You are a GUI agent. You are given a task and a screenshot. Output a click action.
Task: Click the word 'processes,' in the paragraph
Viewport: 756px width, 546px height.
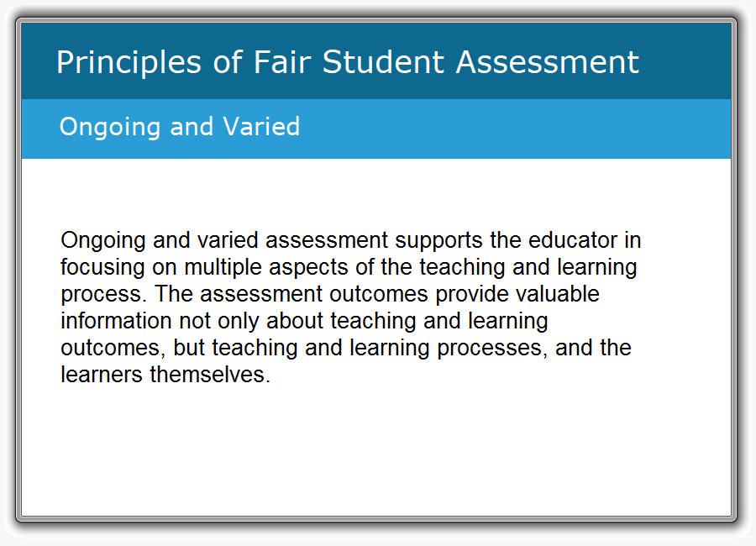492,349
